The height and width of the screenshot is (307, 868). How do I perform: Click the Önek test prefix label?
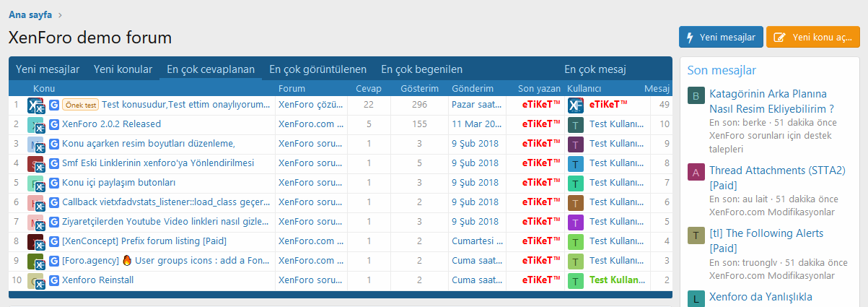pyautogui.click(x=80, y=105)
